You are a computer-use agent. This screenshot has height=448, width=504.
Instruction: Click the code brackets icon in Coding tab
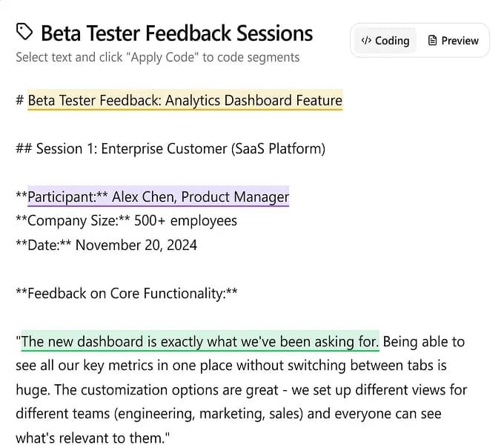(365, 40)
